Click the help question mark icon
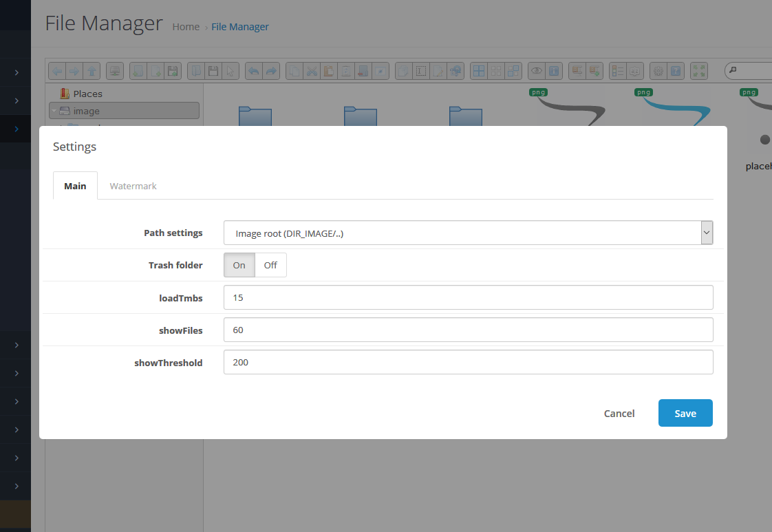The width and height of the screenshot is (772, 532). pos(676,72)
